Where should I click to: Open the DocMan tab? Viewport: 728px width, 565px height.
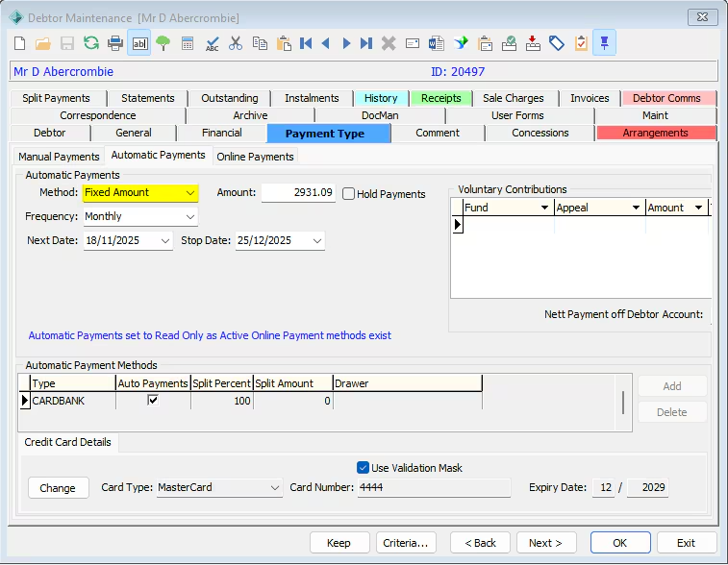pos(380,115)
